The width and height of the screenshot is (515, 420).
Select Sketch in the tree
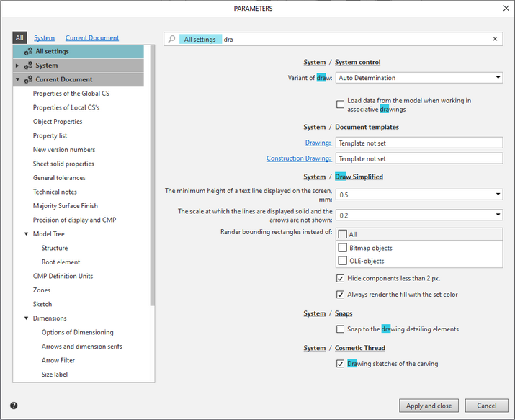click(x=42, y=304)
